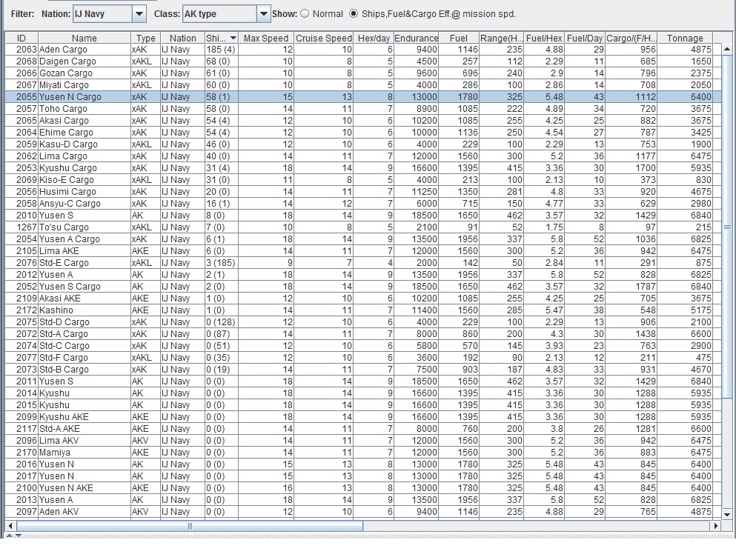Sort by the Type column header
This screenshot has height=560, width=736.
tap(145, 38)
